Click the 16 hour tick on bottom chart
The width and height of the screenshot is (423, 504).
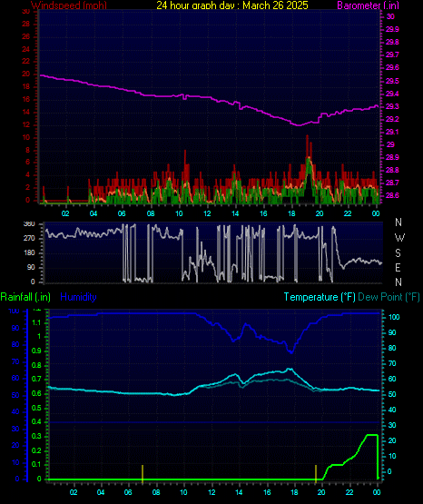pos(267,492)
